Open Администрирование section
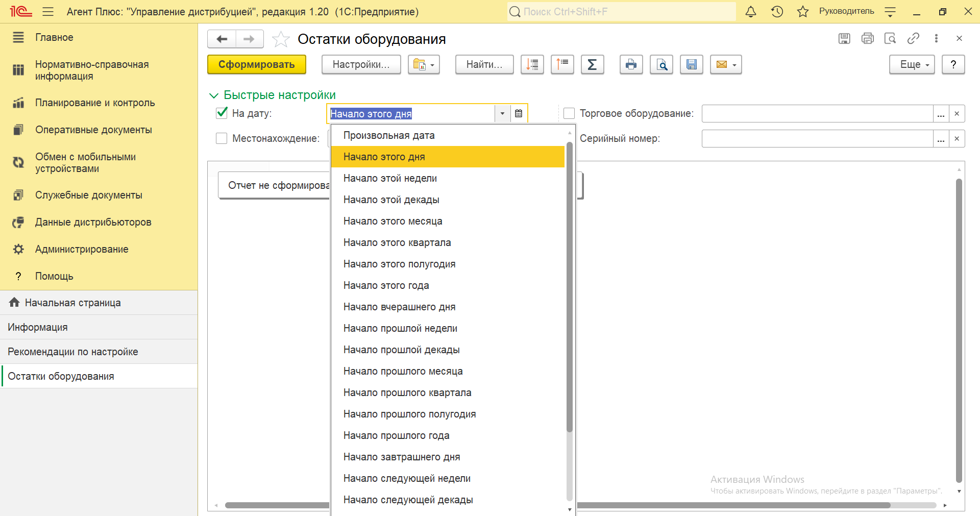This screenshot has width=980, height=516. pos(99,249)
